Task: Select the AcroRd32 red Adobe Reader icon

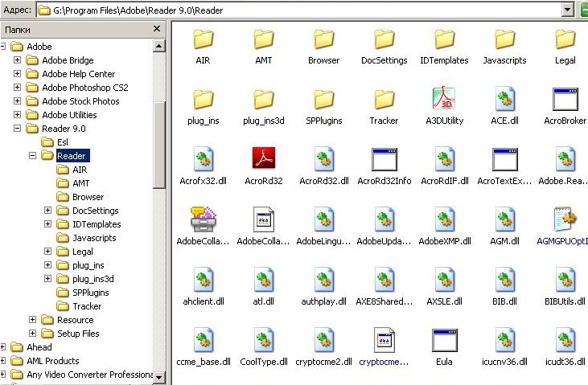Action: [x=263, y=158]
